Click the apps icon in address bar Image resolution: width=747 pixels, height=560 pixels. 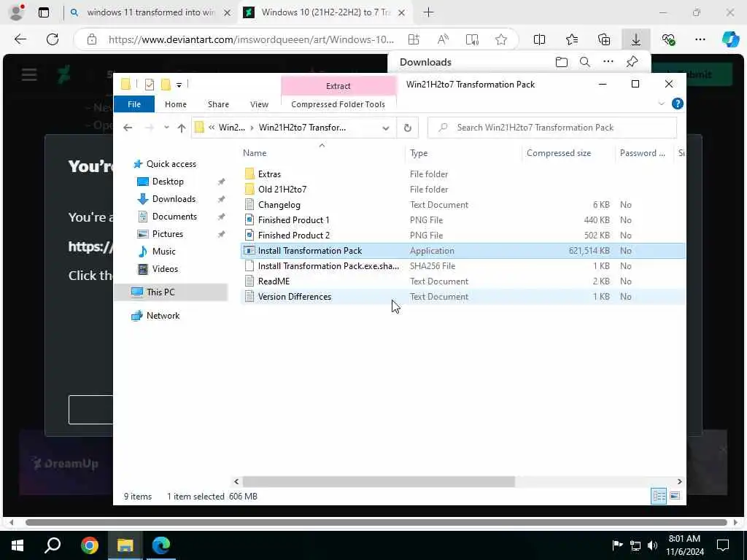pyautogui.click(x=414, y=39)
